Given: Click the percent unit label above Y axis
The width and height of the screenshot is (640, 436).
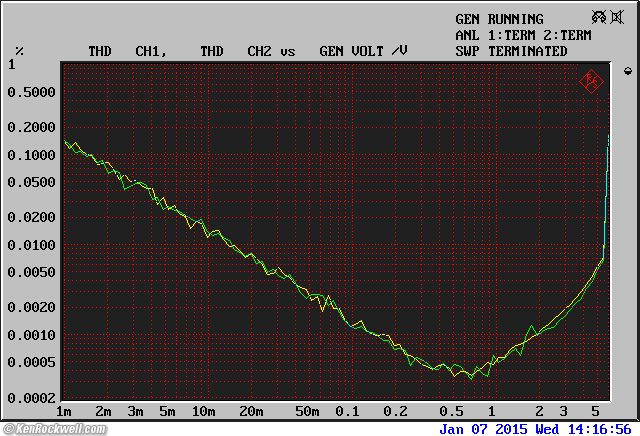Looking at the screenshot, I should tap(19, 51).
